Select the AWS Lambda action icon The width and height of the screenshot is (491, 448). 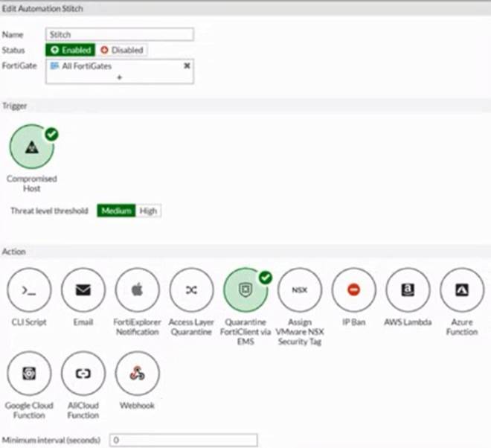click(x=408, y=290)
